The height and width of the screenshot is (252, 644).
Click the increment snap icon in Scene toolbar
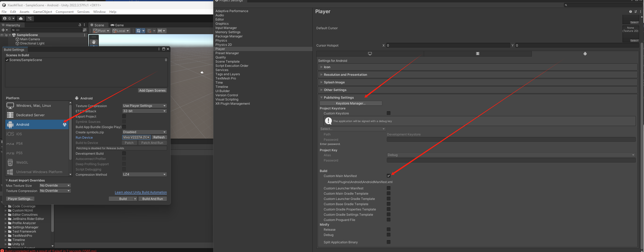pos(149,31)
